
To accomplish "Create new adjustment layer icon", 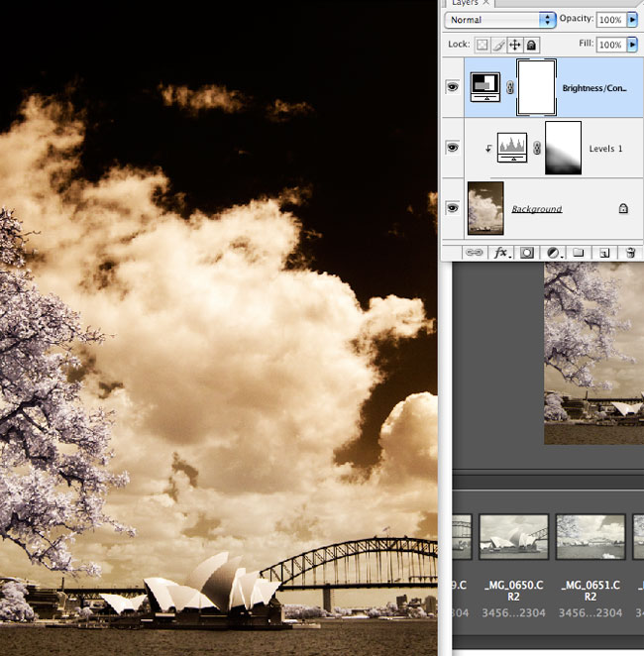I will 552,253.
